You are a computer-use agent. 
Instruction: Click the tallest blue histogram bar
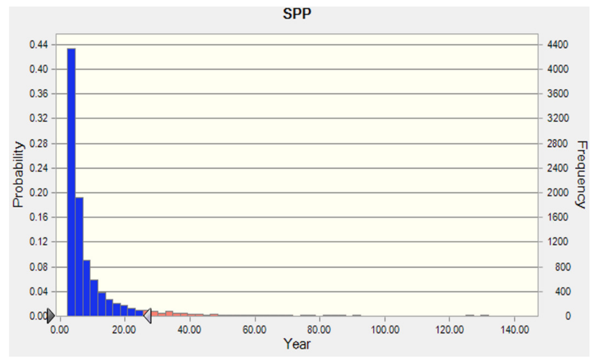click(x=71, y=181)
